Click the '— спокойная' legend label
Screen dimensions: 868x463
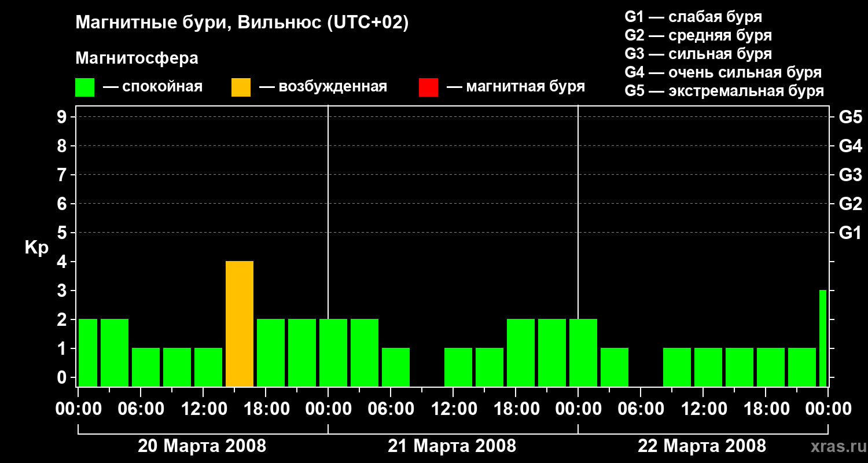pos(153,87)
